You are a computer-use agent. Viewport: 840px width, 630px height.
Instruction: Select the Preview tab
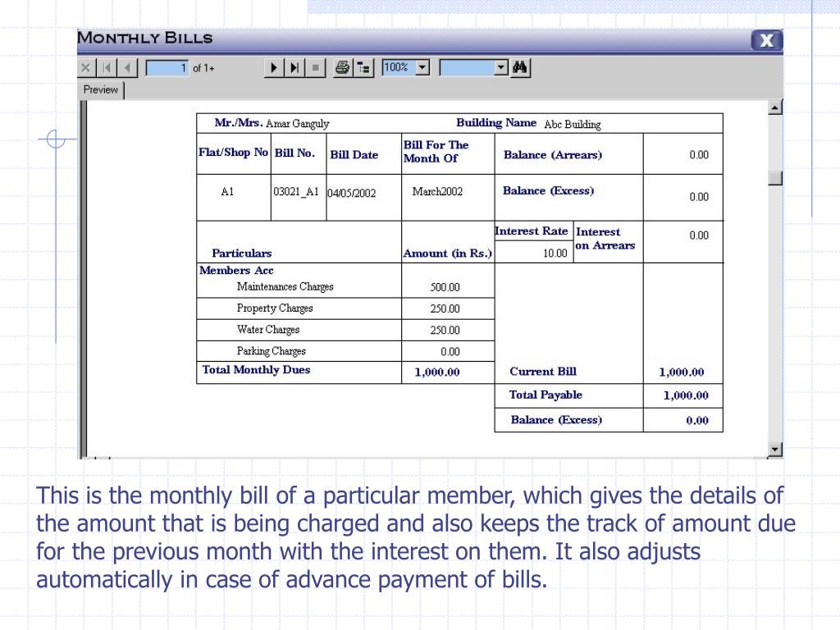tap(101, 89)
